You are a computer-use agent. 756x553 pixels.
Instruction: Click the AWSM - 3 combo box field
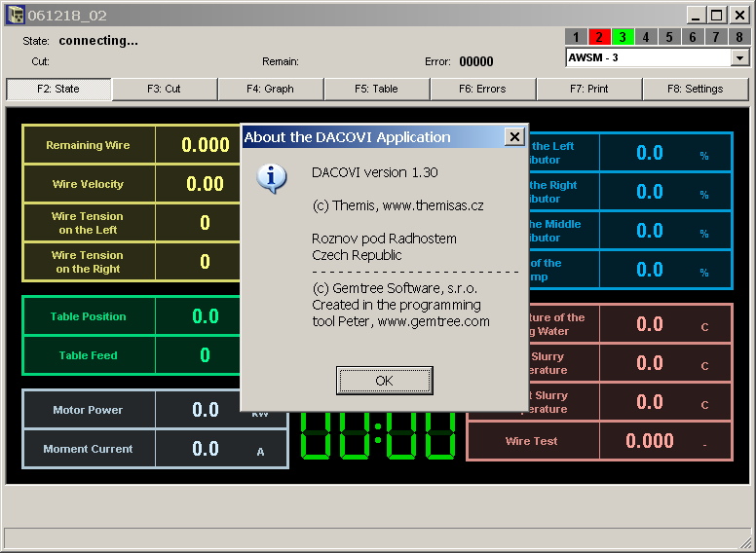[x=648, y=57]
